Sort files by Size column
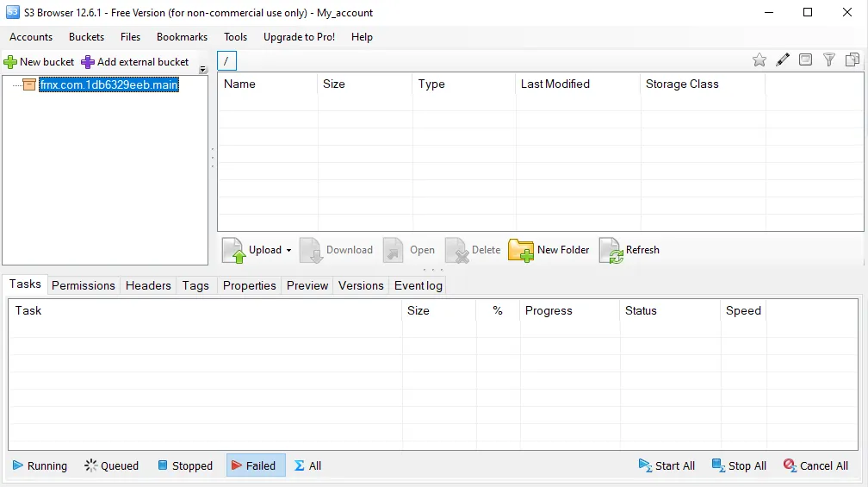The height and width of the screenshot is (487, 868). [x=365, y=84]
